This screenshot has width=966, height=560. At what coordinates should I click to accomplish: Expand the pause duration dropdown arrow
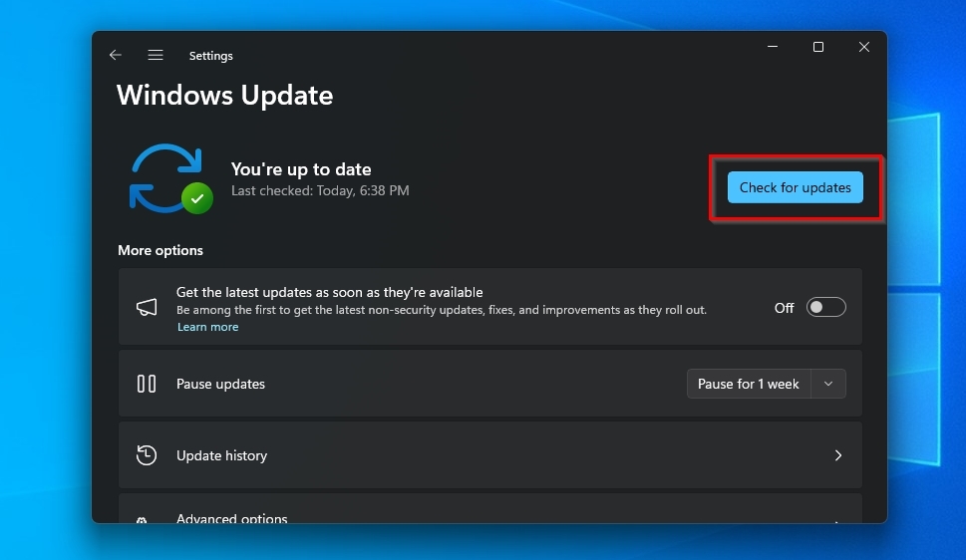coord(828,384)
